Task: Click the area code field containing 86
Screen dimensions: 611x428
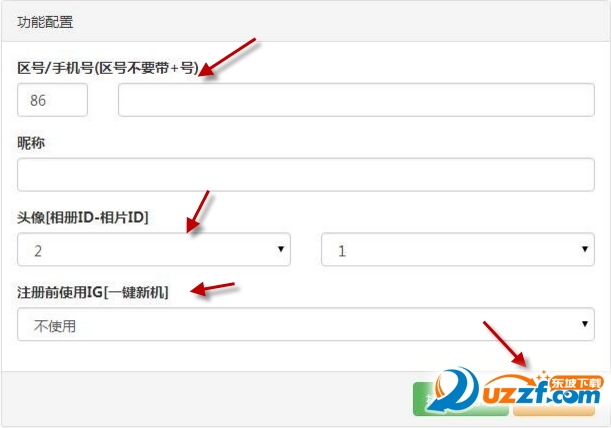Action: (53, 100)
